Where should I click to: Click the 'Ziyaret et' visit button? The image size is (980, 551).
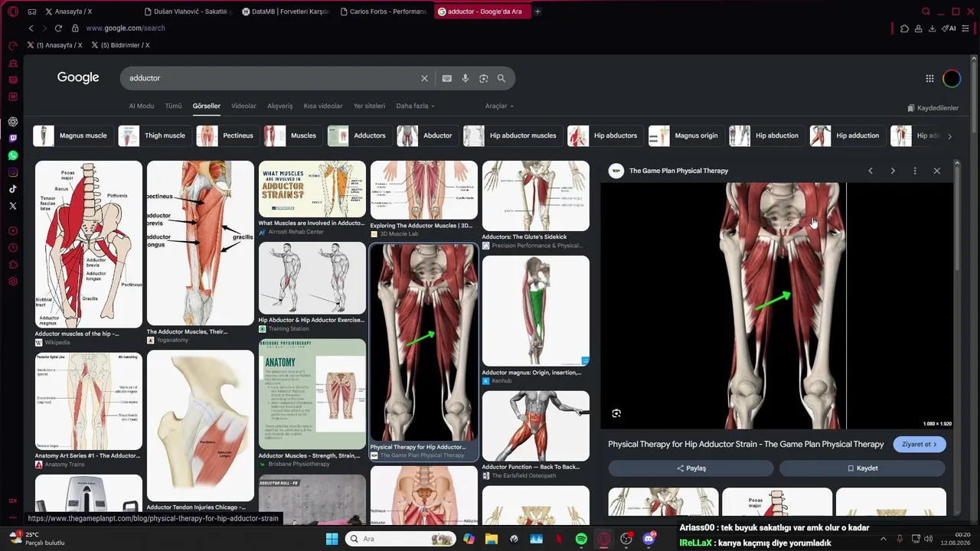click(x=920, y=445)
